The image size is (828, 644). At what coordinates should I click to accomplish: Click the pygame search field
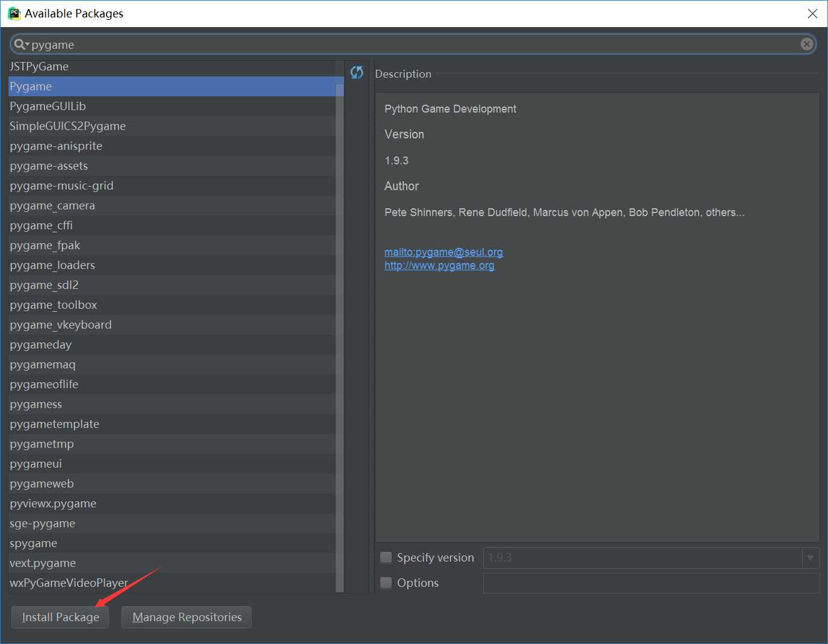[413, 44]
